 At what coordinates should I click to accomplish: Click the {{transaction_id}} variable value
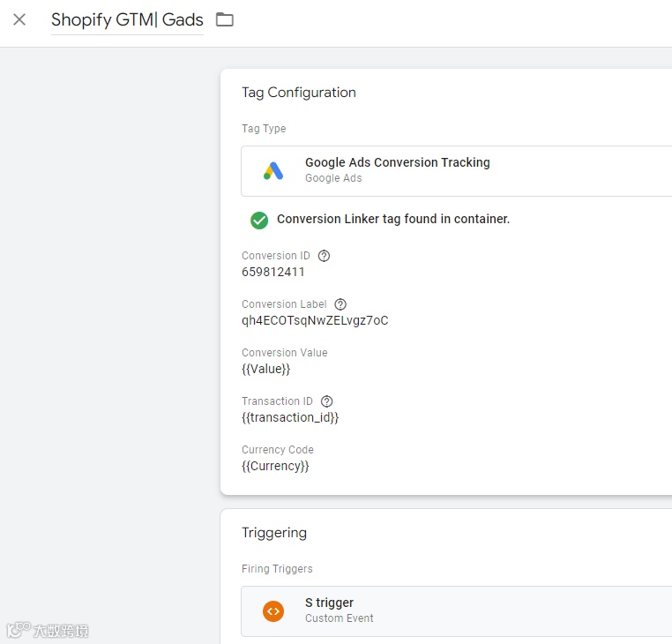(x=290, y=417)
